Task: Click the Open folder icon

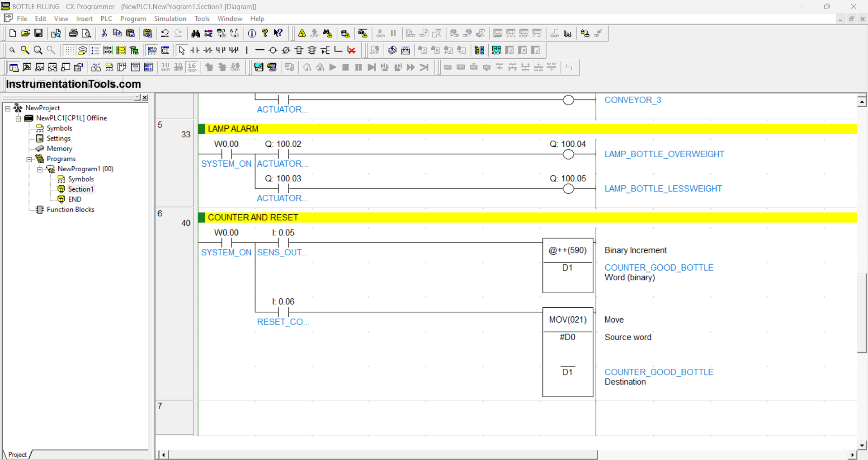Action: click(26, 33)
